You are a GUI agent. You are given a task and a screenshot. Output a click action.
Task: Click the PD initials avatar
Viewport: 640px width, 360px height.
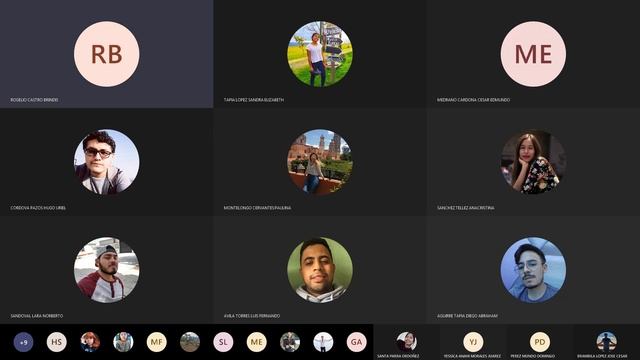pos(540,342)
